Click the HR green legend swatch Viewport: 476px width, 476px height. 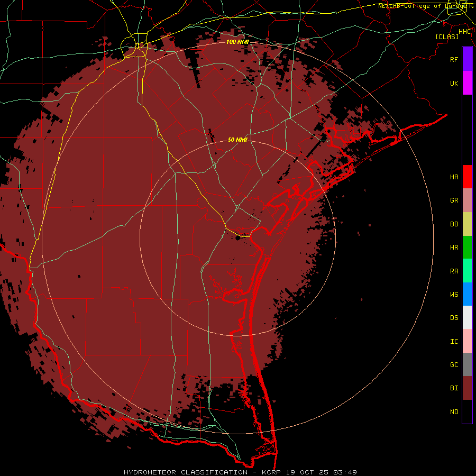(x=467, y=248)
